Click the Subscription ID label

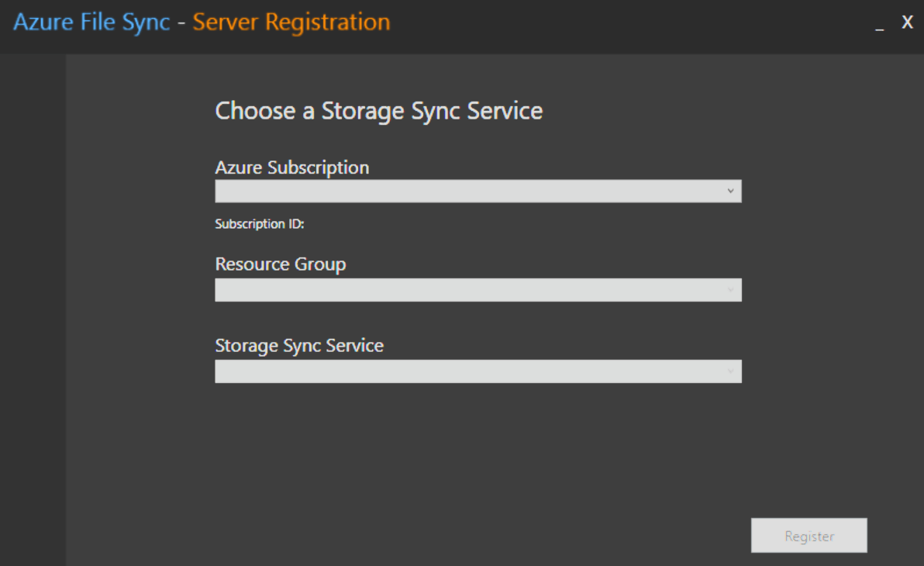click(x=259, y=224)
